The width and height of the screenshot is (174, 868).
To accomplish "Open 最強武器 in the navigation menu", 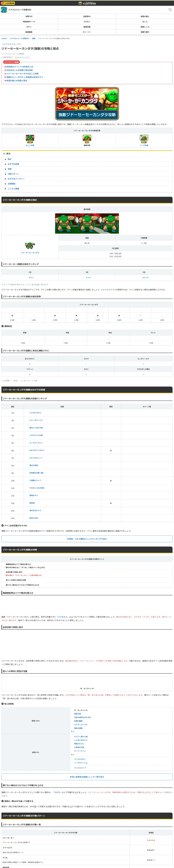I will (87, 27).
